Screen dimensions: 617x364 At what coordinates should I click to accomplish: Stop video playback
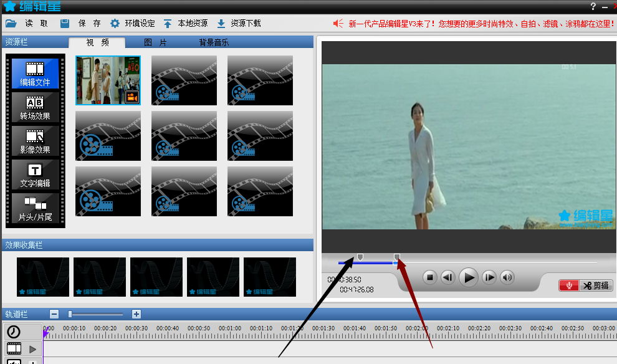pos(430,277)
